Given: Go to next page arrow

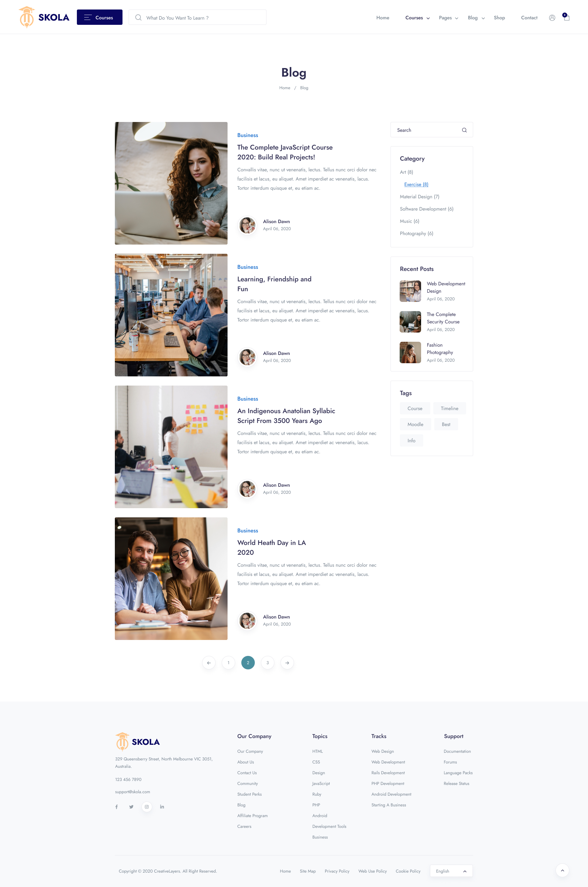Looking at the screenshot, I should click(287, 663).
